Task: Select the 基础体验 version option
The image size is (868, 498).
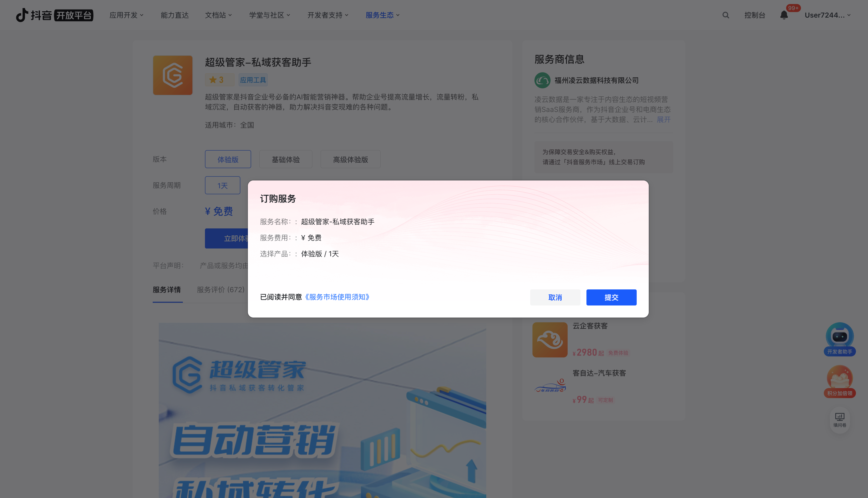Action: coord(286,159)
